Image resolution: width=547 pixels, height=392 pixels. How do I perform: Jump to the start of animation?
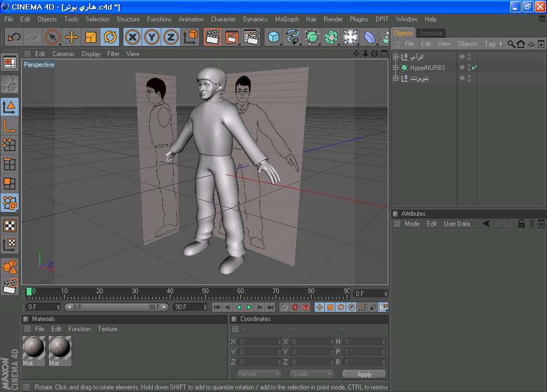[x=217, y=307]
